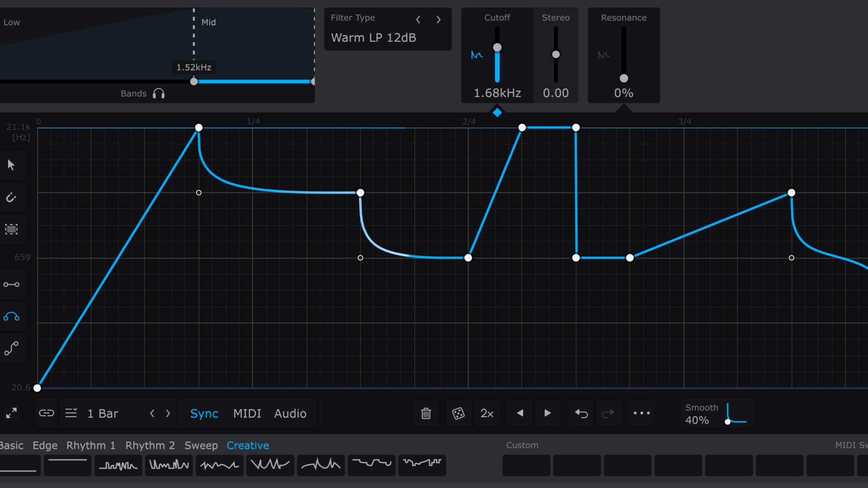Screen dimensions: 868x488
Task: Activate the curve drawing tool
Action: [x=11, y=197]
